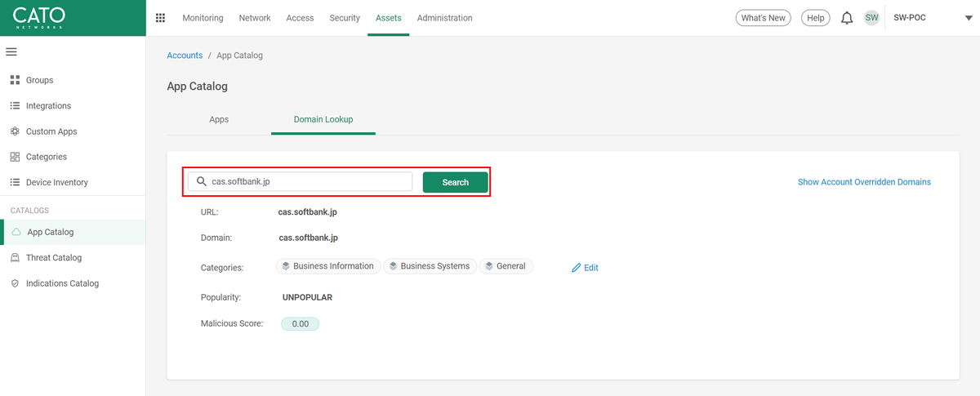Click the Categories field label
This screenshot has width=980, height=396.
click(x=222, y=267)
